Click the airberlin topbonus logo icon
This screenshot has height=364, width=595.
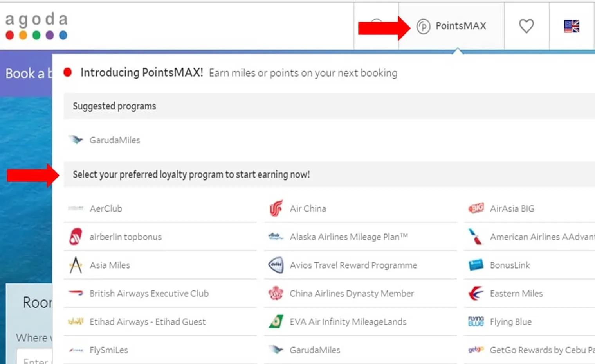coord(76,237)
